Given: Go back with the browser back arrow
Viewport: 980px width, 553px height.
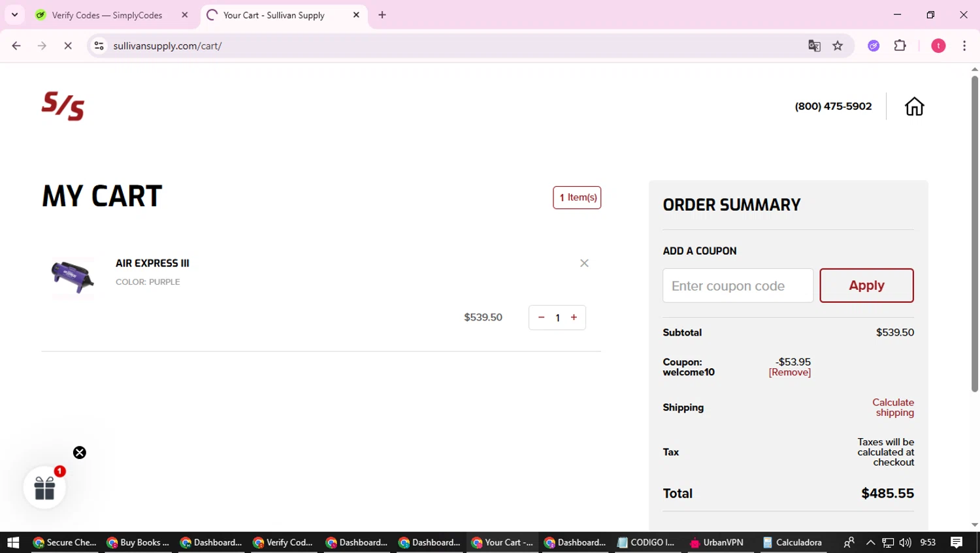Looking at the screenshot, I should 16,46.
